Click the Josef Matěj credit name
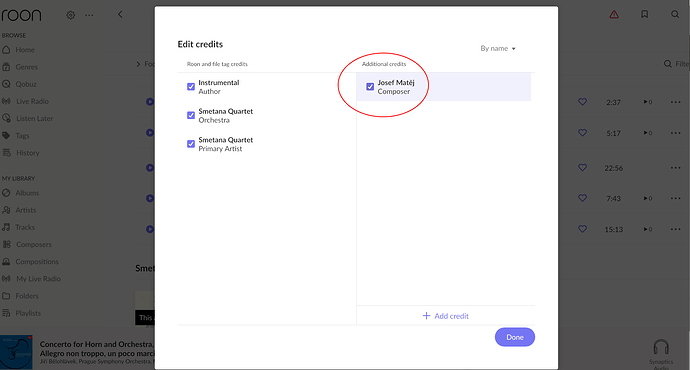This screenshot has height=370, width=690. [396, 83]
